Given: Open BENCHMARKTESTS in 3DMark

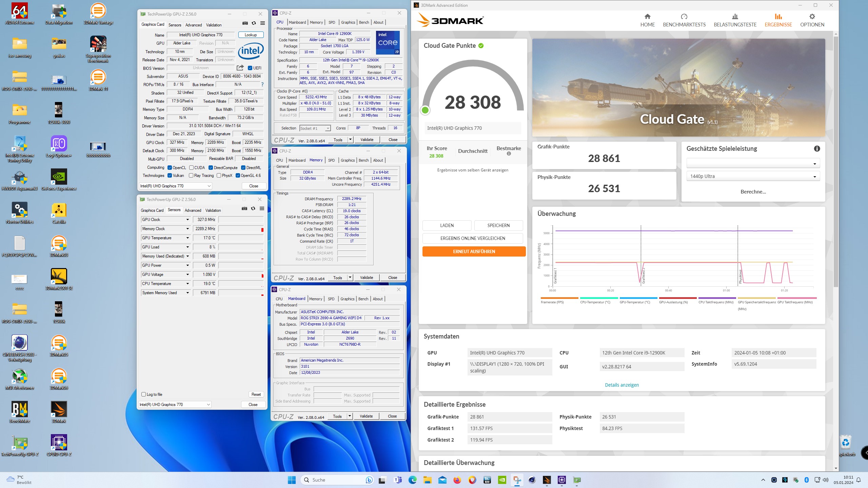Looking at the screenshot, I should (x=684, y=20).
